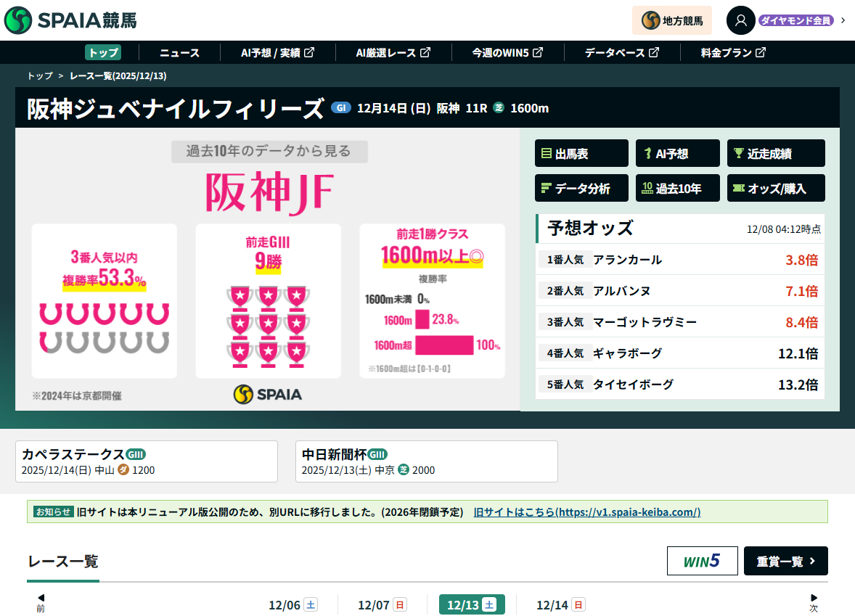Select the トップ navigation tab
Screen dimensions: 855x616
[x=102, y=52]
